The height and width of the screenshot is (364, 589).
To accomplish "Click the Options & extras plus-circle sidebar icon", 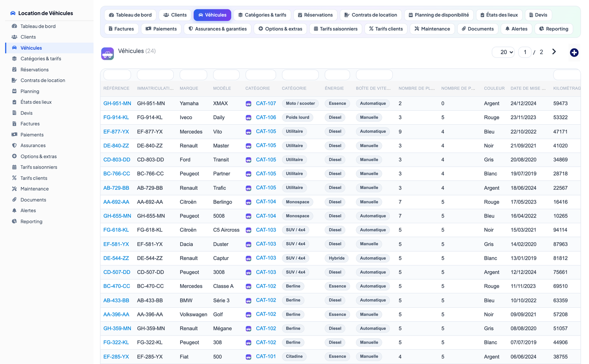I will 14,156.
